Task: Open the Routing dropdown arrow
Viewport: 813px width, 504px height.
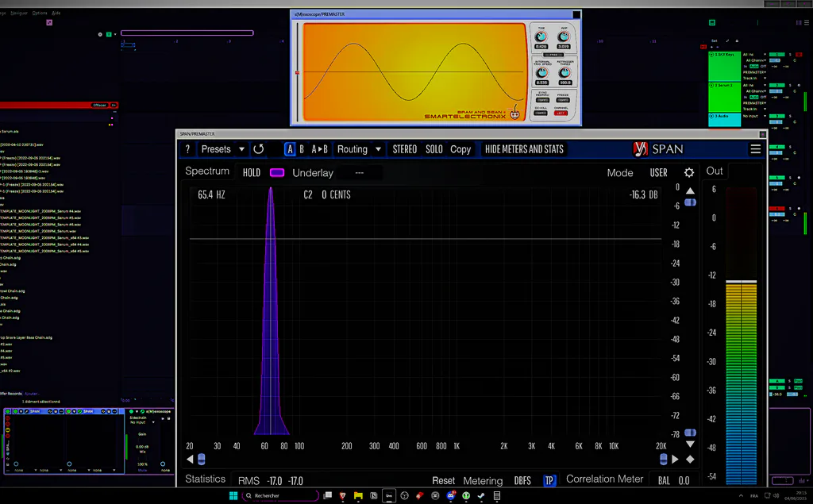Action: click(378, 149)
